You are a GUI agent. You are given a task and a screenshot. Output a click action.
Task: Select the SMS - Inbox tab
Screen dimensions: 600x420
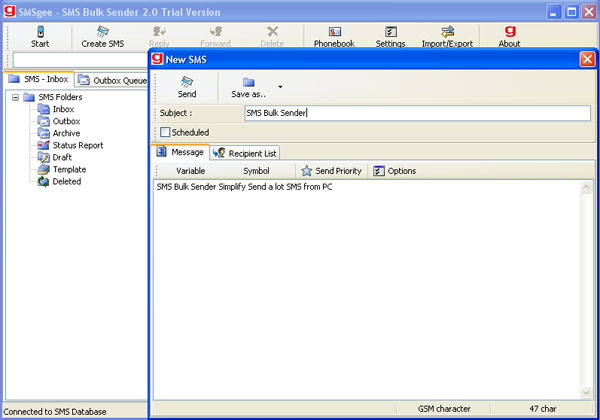click(39, 79)
